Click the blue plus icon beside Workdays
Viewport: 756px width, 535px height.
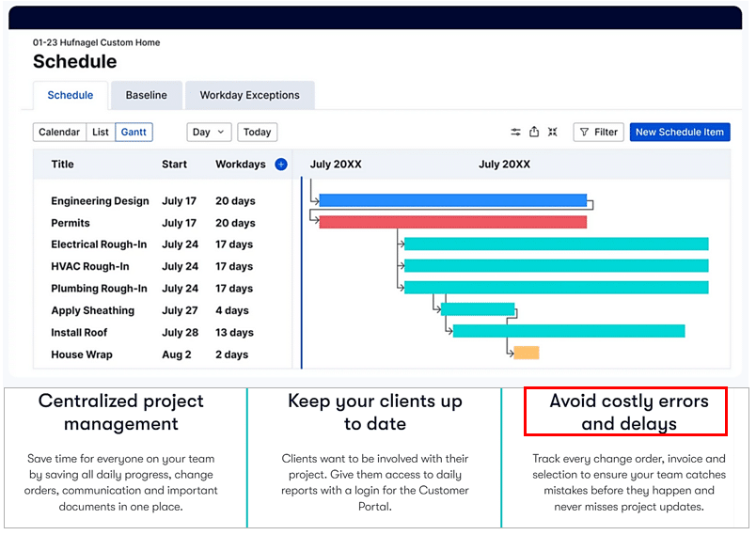280,165
